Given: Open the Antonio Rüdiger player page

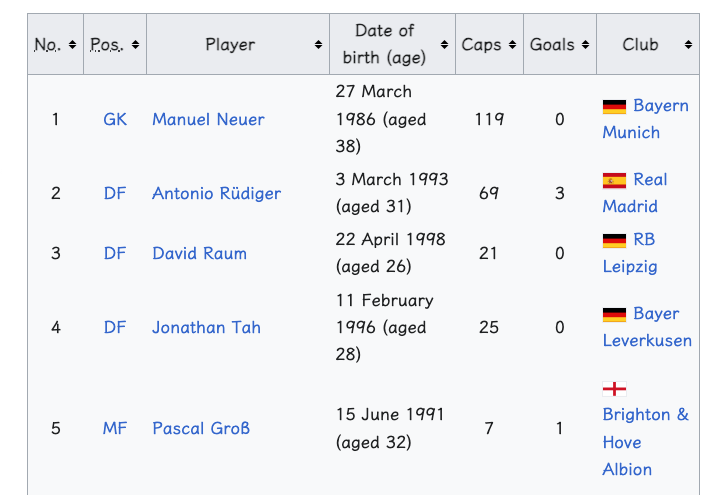Looking at the screenshot, I should point(217,193).
